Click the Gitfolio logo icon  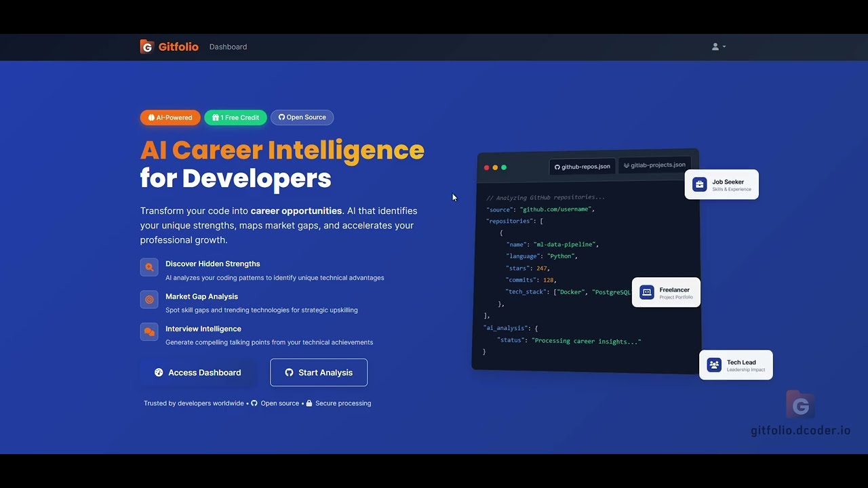point(147,47)
